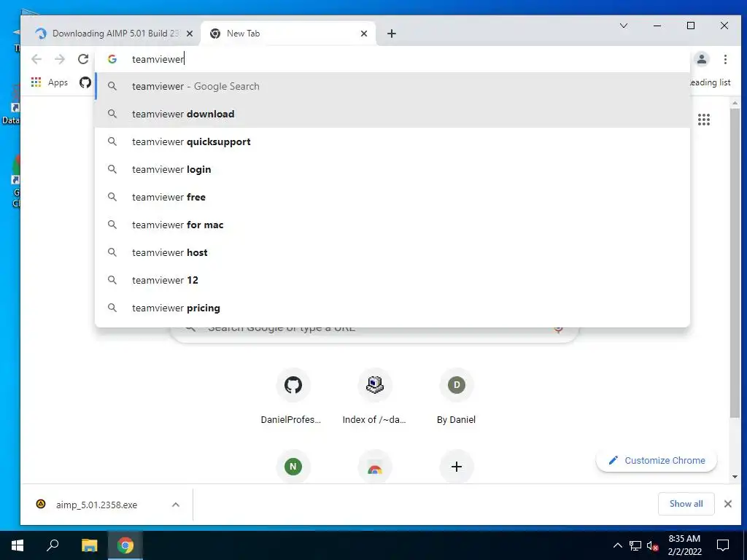Open the Index of /~da... shortcut
747x560 pixels.
tap(374, 396)
